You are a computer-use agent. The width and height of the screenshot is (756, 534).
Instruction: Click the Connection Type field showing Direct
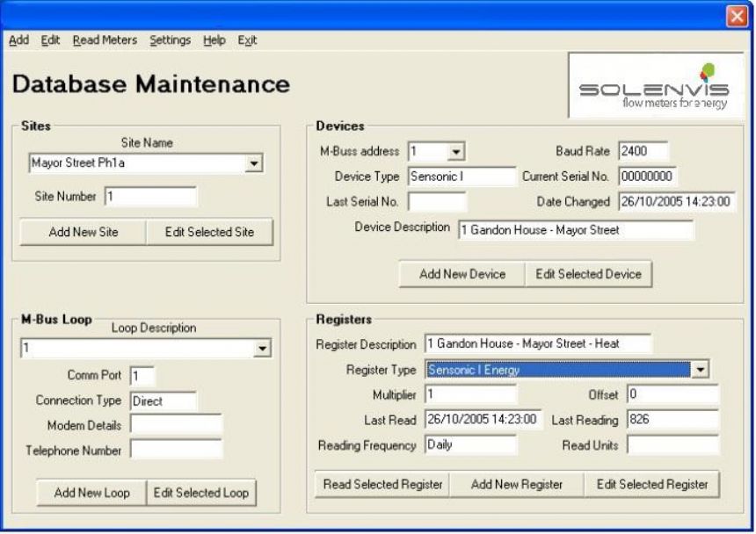[164, 401]
